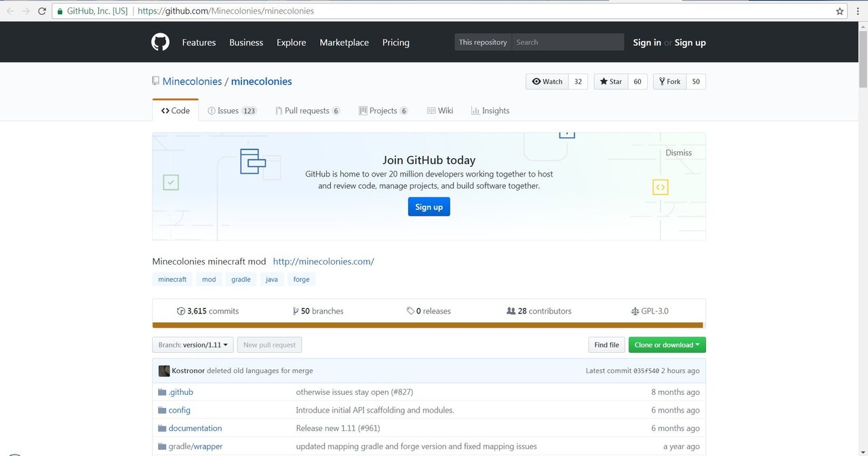Select the java topic tag

point(272,280)
